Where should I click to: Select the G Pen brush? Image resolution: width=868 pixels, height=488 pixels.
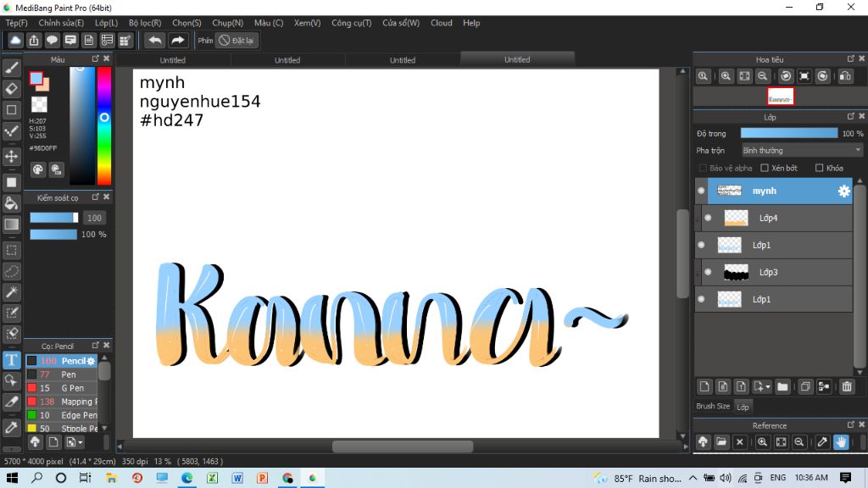[x=62, y=388]
